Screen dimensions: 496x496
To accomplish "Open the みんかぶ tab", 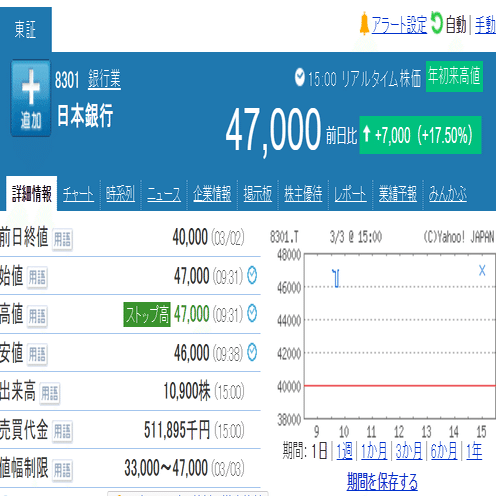I will pos(448,194).
